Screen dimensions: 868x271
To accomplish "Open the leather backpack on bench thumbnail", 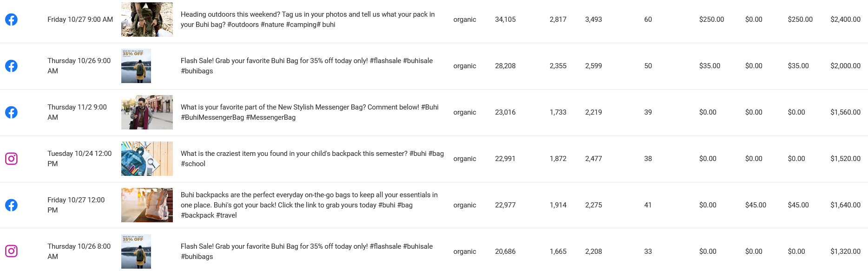I will click(x=147, y=205).
